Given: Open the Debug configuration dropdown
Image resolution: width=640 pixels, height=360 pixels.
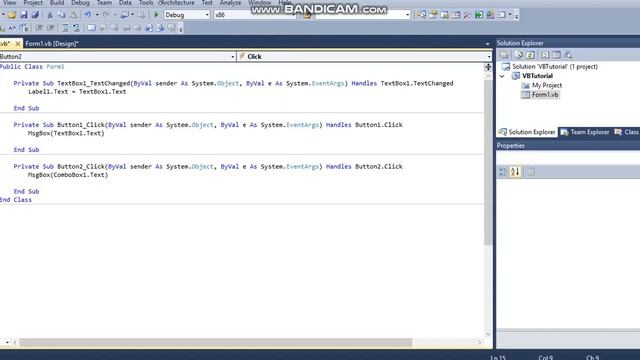Looking at the screenshot, I should point(207,15).
